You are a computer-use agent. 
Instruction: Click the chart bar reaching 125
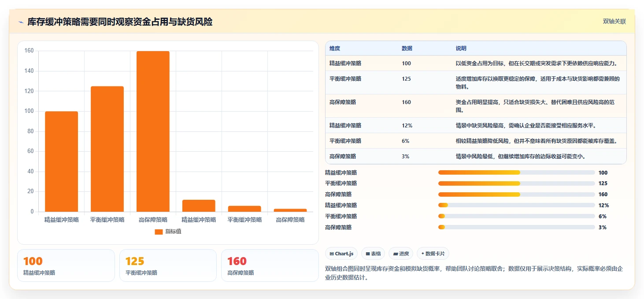click(x=107, y=149)
